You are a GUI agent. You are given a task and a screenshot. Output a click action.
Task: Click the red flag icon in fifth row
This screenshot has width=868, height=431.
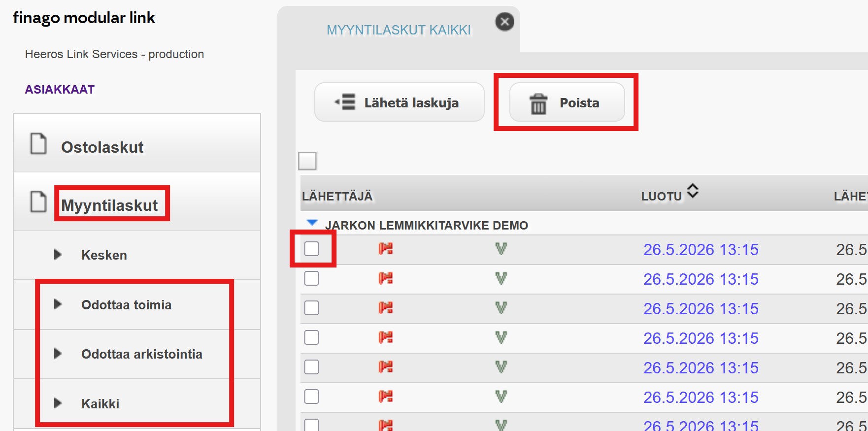(386, 367)
